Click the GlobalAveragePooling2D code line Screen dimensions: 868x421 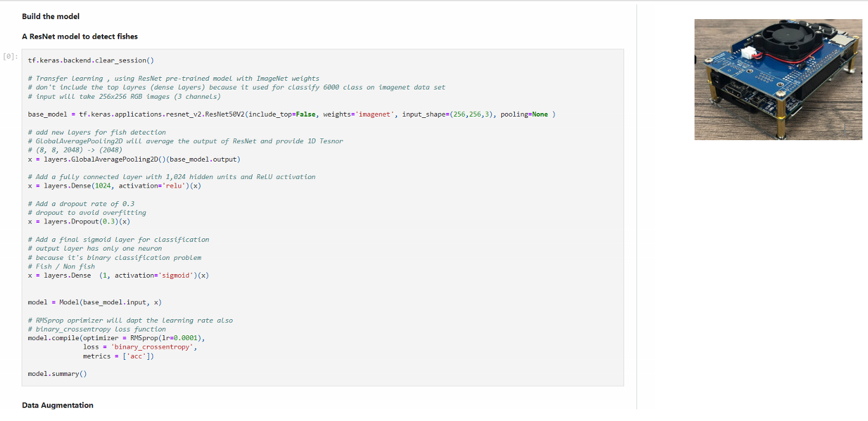(134, 159)
